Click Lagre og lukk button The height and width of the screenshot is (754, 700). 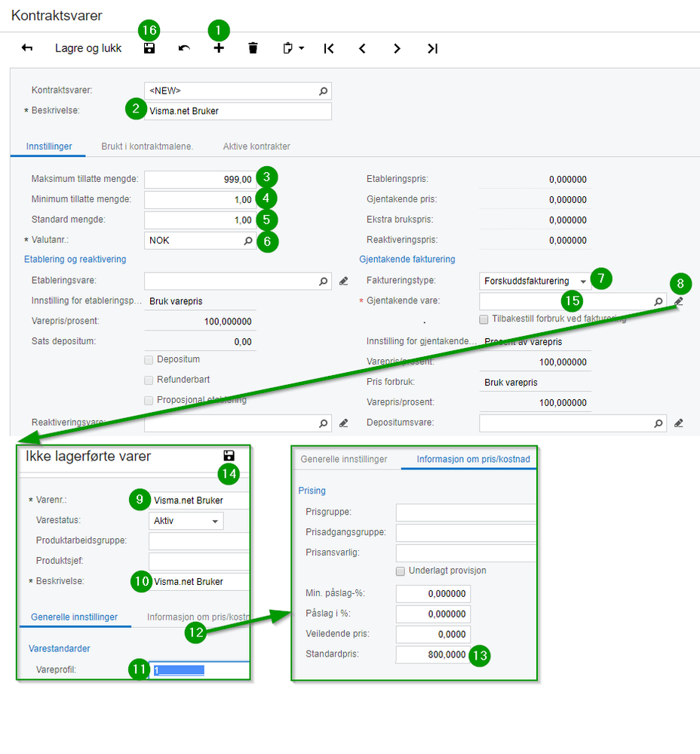pyautogui.click(x=88, y=48)
